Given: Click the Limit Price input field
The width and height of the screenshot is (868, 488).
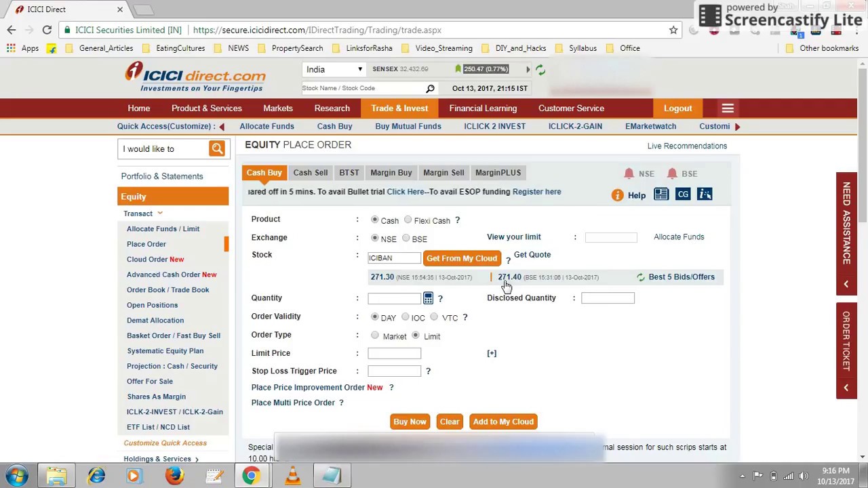Looking at the screenshot, I should click(x=394, y=353).
